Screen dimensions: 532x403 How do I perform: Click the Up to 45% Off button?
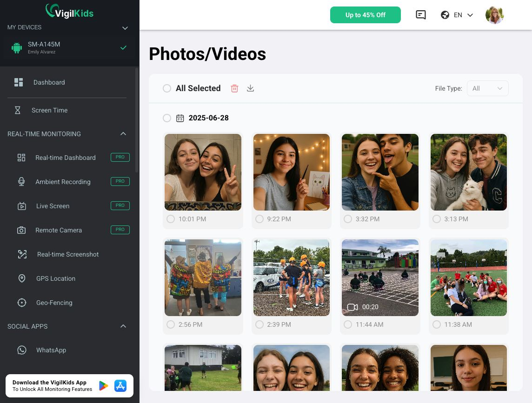[366, 15]
